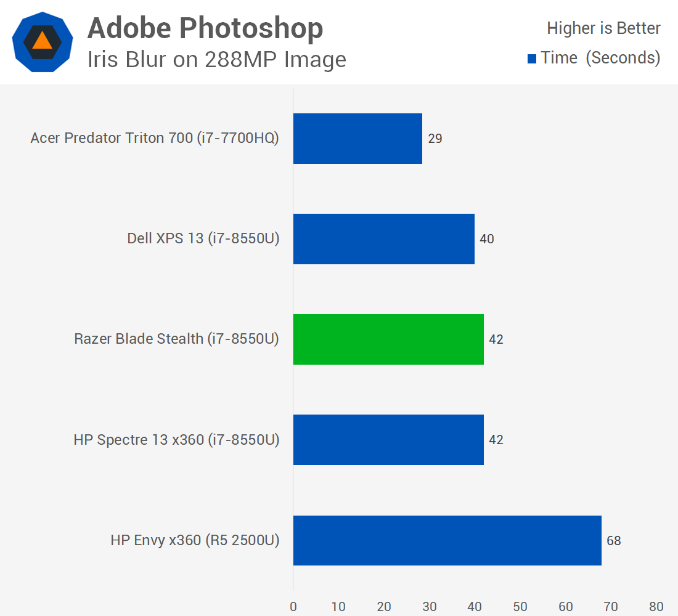Image resolution: width=678 pixels, height=616 pixels.
Task: Click the Time (Seconds) legend text
Action: click(x=600, y=58)
